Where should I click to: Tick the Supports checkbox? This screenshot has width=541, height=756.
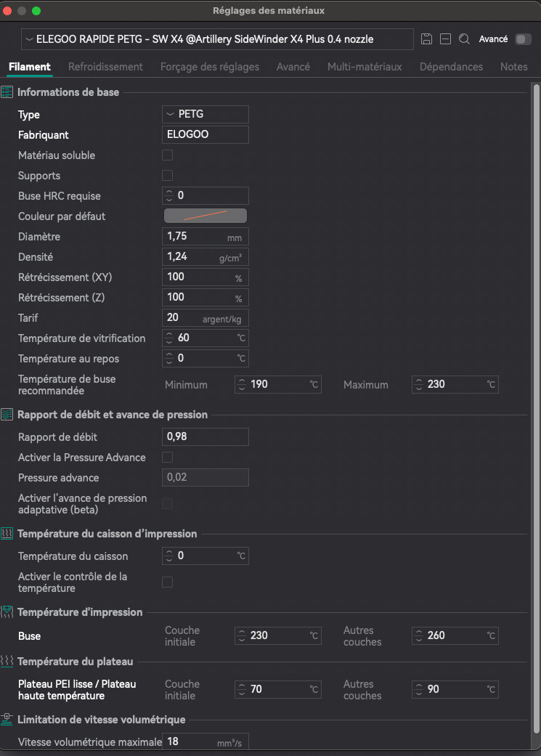pyautogui.click(x=168, y=176)
